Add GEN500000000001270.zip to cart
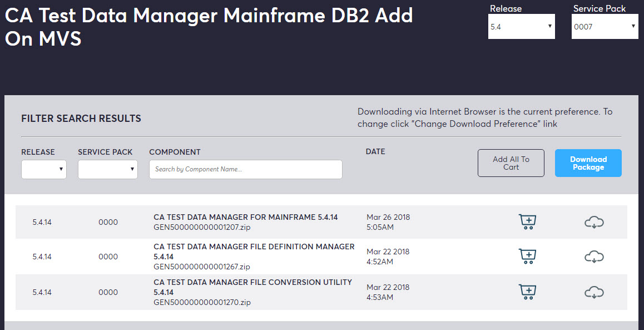The height and width of the screenshot is (330, 644). [527, 292]
